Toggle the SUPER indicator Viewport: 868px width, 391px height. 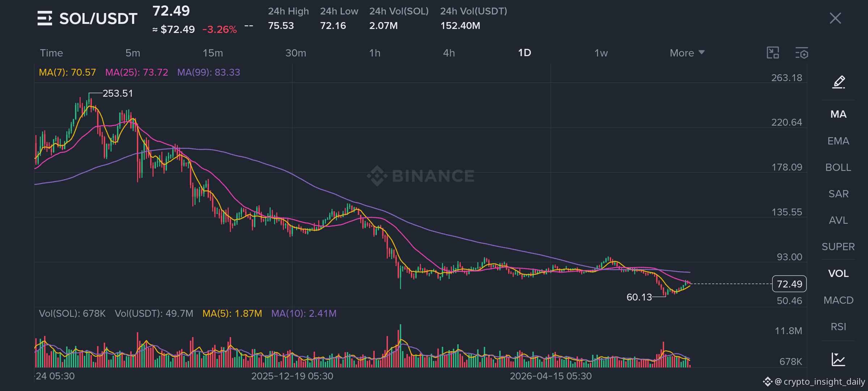click(x=838, y=247)
